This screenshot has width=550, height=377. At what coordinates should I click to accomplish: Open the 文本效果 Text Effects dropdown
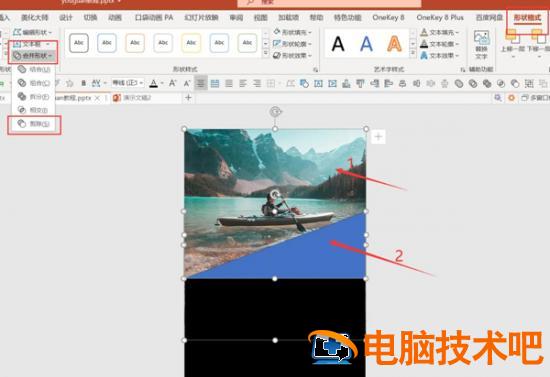[440, 55]
